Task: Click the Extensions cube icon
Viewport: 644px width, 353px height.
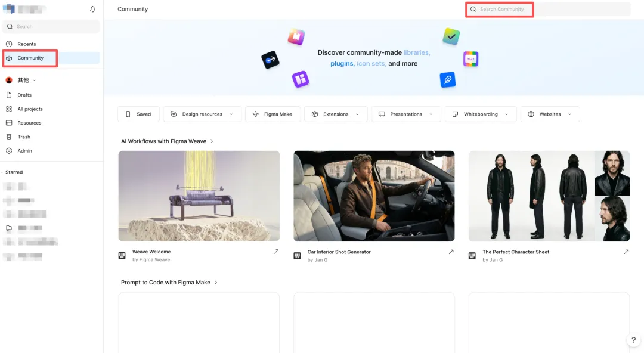Action: pyautogui.click(x=315, y=114)
